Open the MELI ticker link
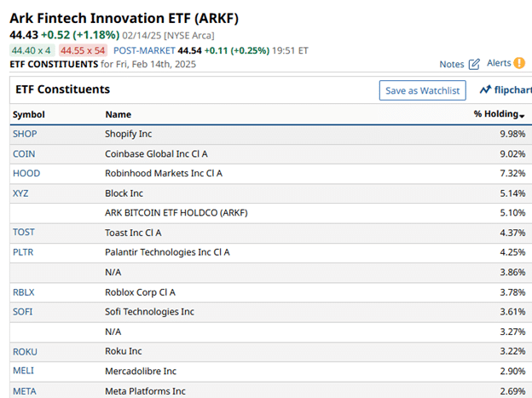 [x=23, y=371]
